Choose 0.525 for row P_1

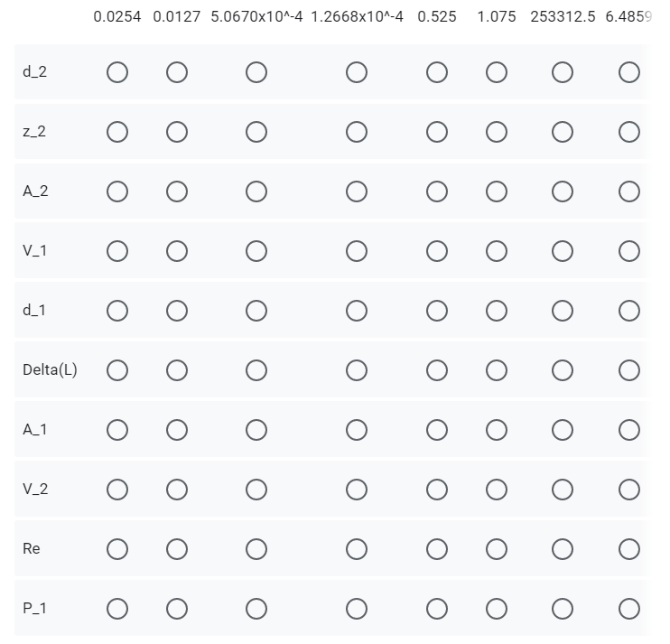(x=437, y=609)
